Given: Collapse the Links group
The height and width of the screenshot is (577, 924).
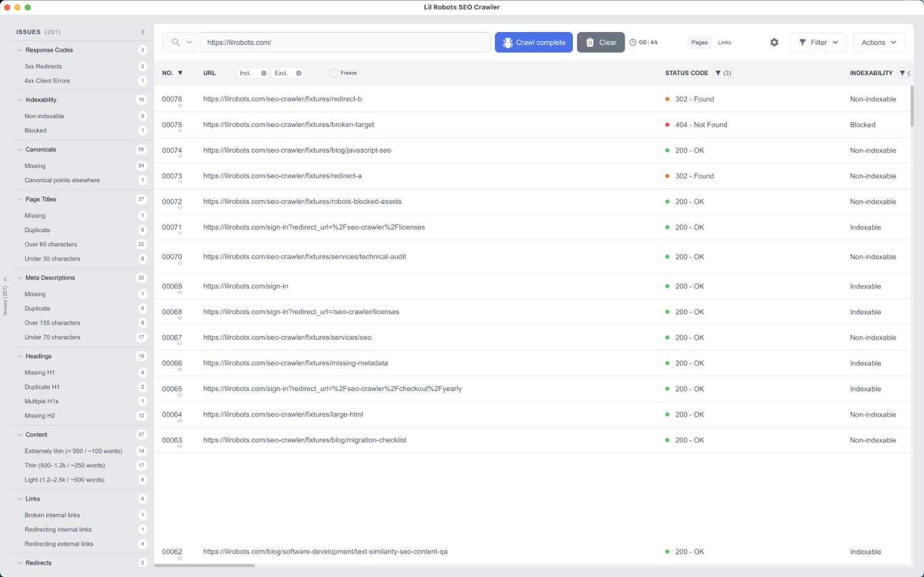Looking at the screenshot, I should pos(19,499).
